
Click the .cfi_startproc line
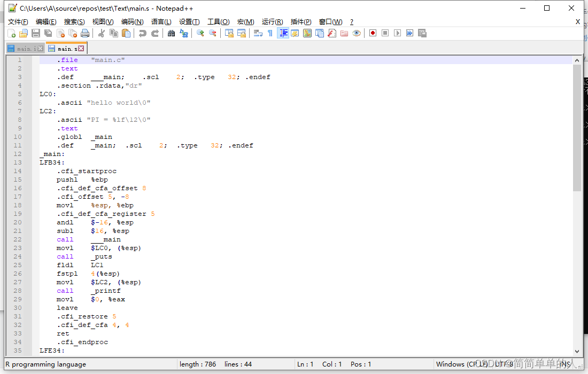(x=87, y=172)
